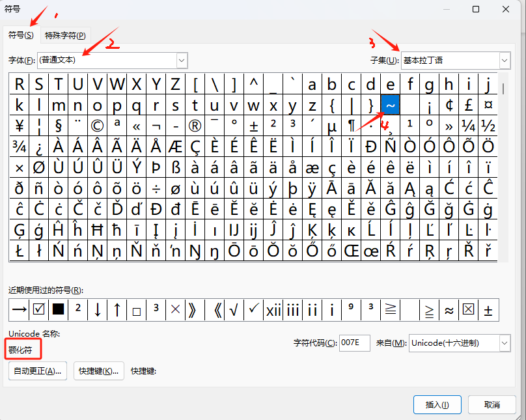Viewport: 526px width, 420px height.
Task: Select the division ÷ symbol
Action: pyautogui.click(x=156, y=189)
